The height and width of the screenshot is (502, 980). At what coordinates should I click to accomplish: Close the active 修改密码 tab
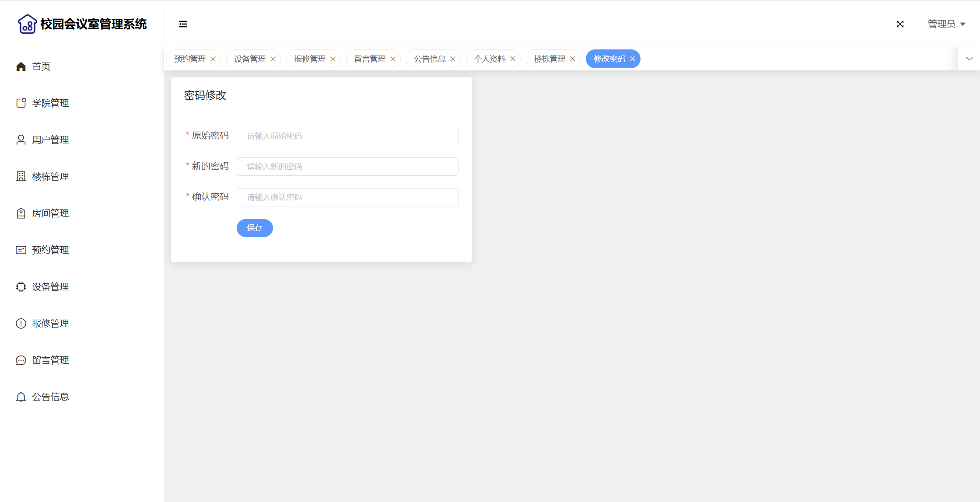click(633, 59)
